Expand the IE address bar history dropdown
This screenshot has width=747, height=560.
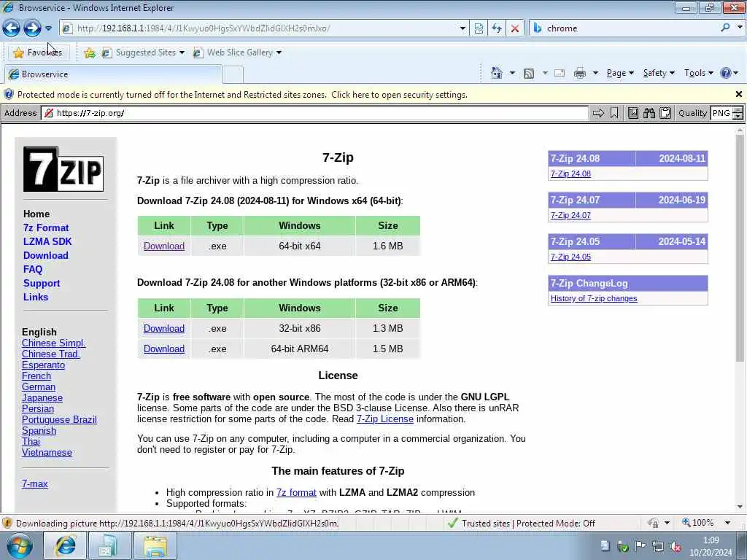point(462,28)
